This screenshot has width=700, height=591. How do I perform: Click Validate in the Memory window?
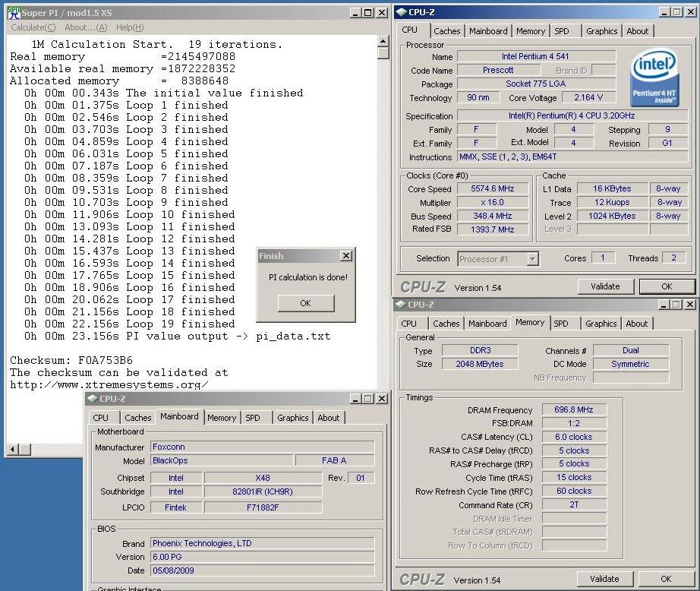(x=604, y=579)
